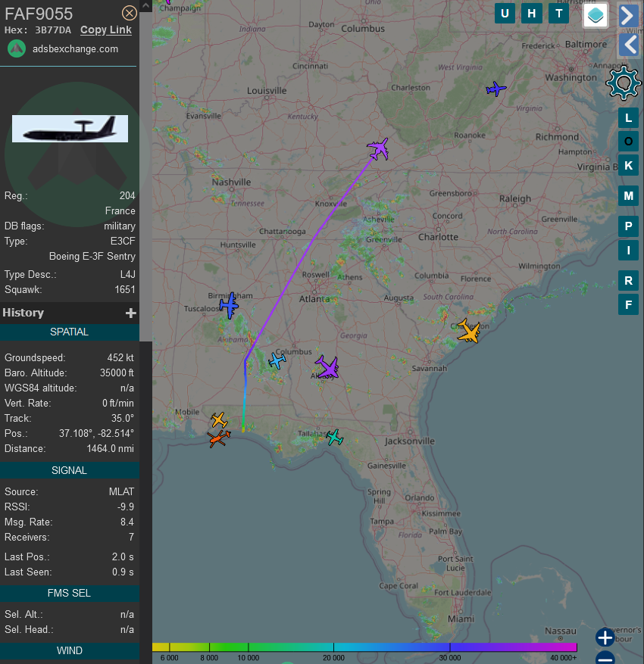Click the SIGNAL section header
Screen dimensions: 644x664
pyautogui.click(x=70, y=470)
